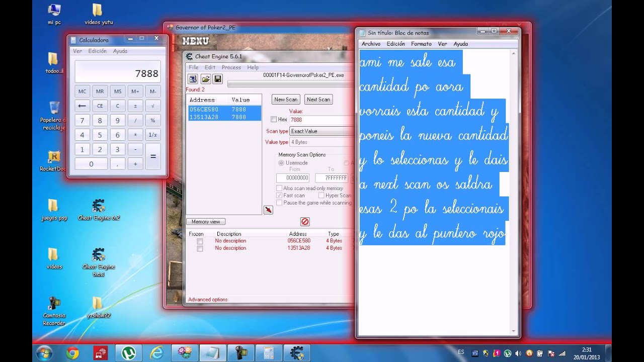Open the Ayuda menu in Calculator
This screenshot has width=644, height=362.
[120, 51]
